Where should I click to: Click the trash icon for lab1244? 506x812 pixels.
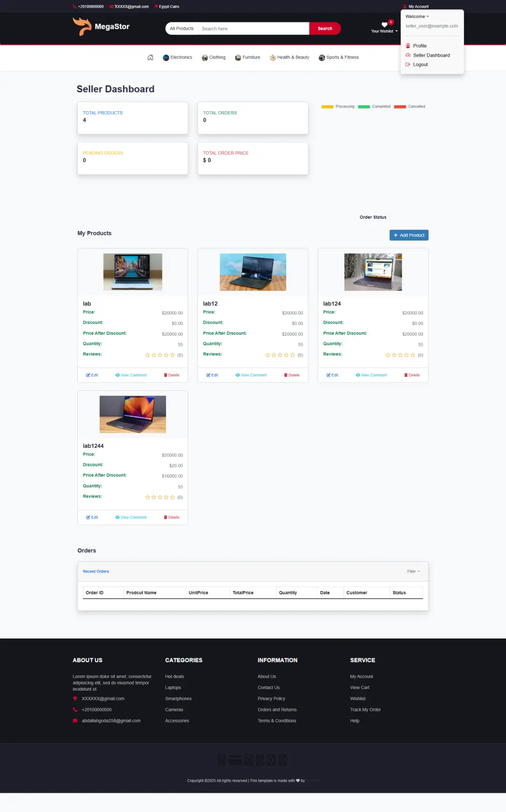click(165, 517)
